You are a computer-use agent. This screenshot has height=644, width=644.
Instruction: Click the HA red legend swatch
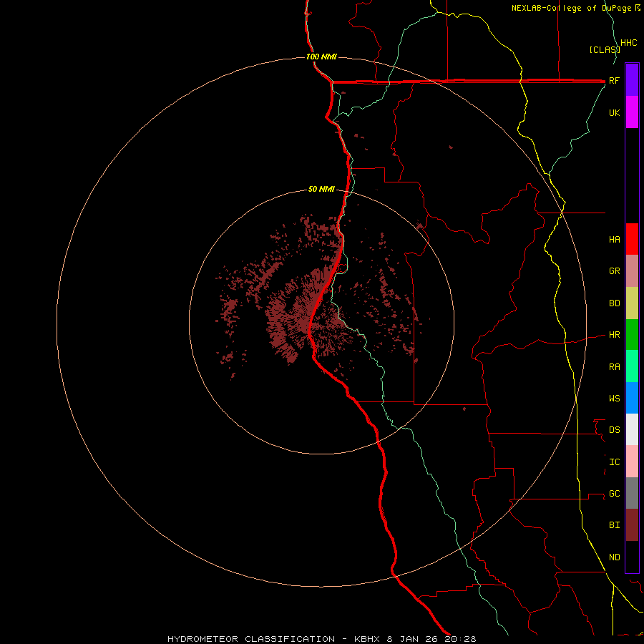[x=632, y=239]
